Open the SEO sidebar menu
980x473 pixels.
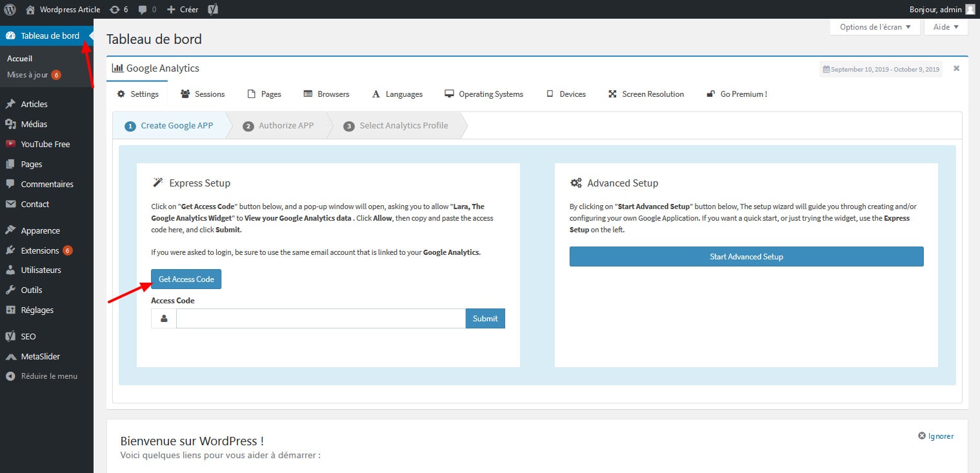46,336
